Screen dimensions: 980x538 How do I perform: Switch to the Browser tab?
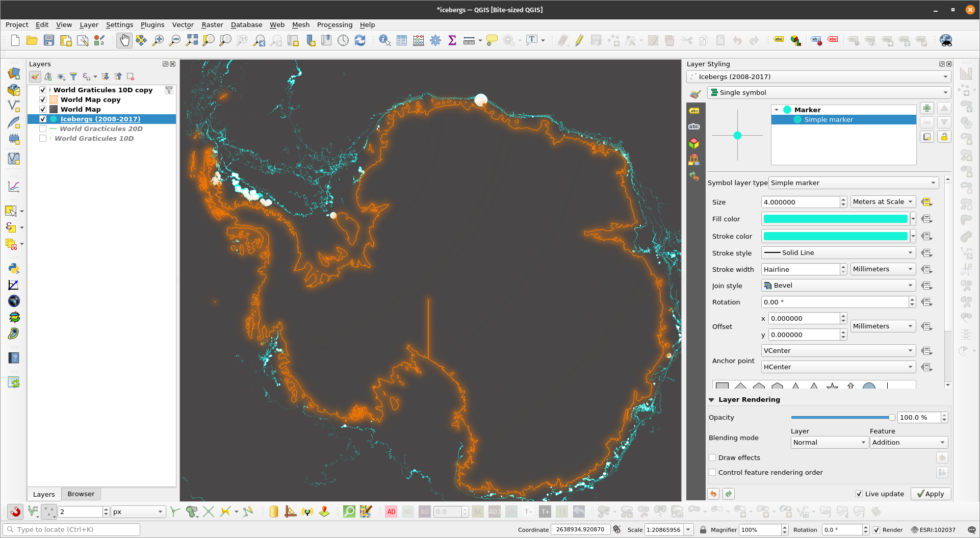pos(81,494)
